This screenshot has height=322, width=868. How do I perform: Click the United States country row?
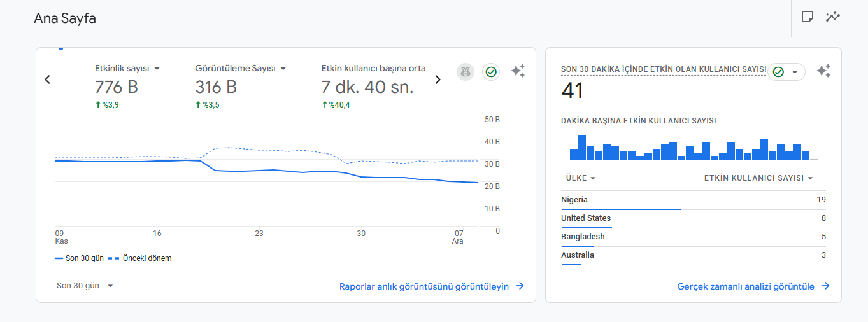point(694,218)
